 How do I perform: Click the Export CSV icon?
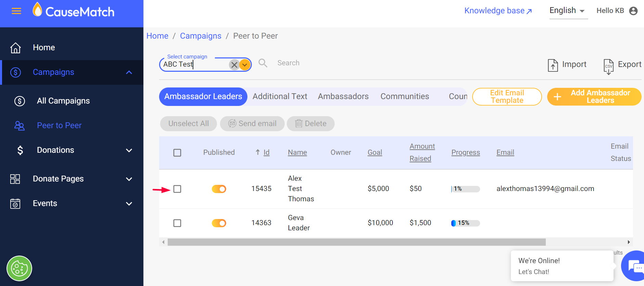pyautogui.click(x=608, y=66)
